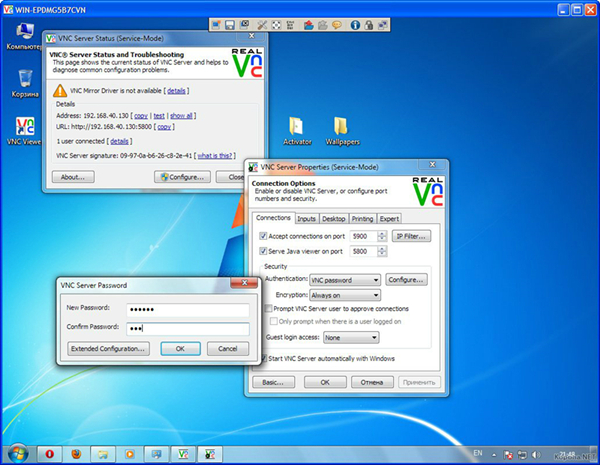Image resolution: width=600 pixels, height=465 pixels.
Task: Open the Activator folder on desktop
Action: point(297,128)
